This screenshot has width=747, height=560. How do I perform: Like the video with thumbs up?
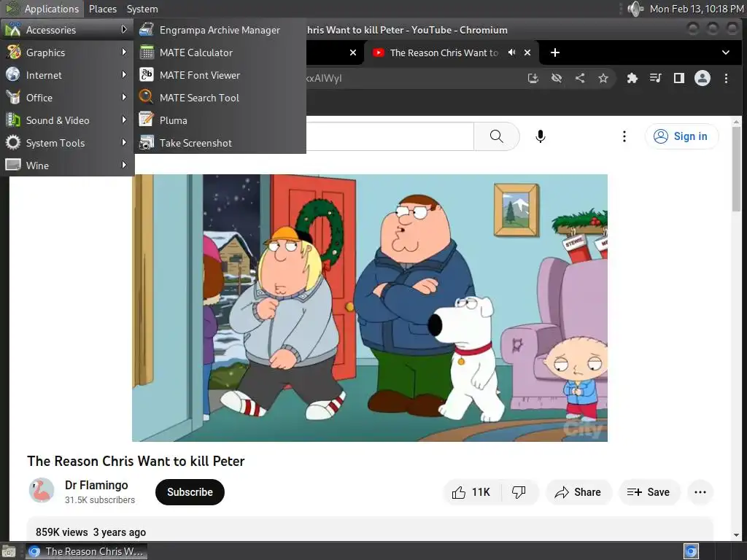[471, 492]
